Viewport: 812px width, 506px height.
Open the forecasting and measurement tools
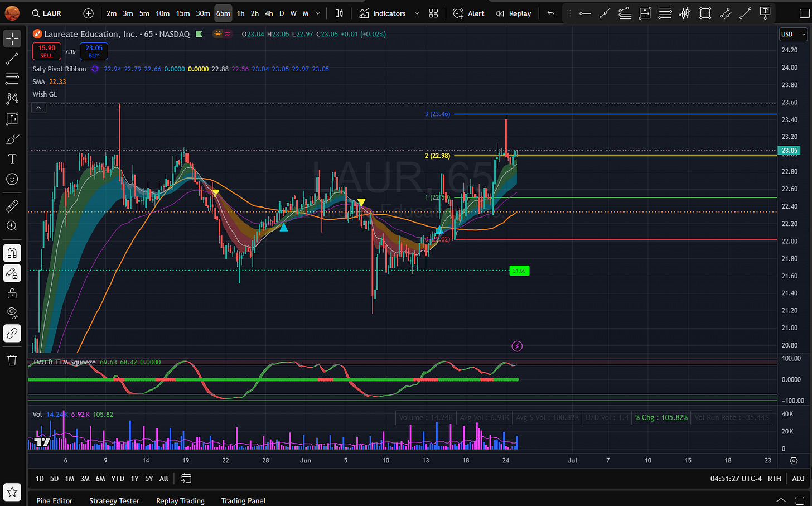click(x=12, y=119)
